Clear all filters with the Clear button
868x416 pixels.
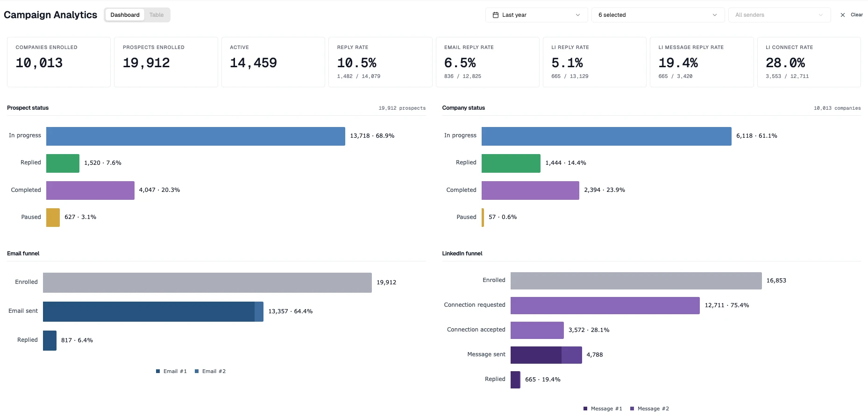click(x=852, y=15)
